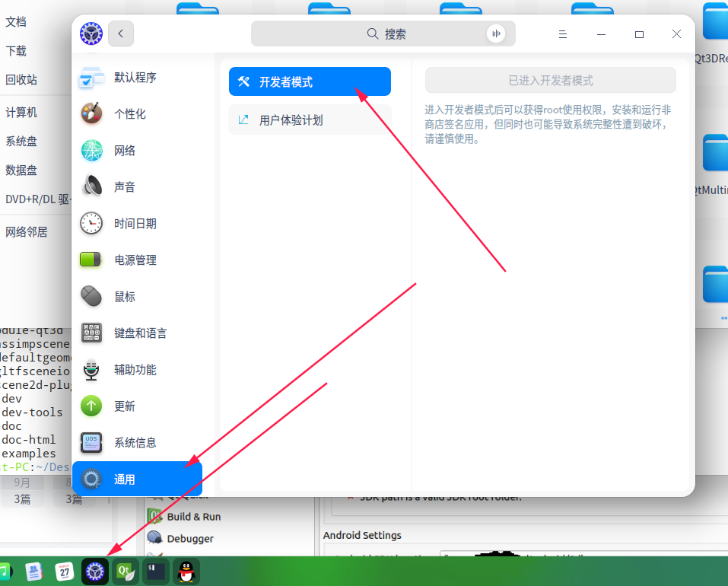Click the back arrow in settings window
The width and height of the screenshot is (728, 586).
(x=120, y=33)
